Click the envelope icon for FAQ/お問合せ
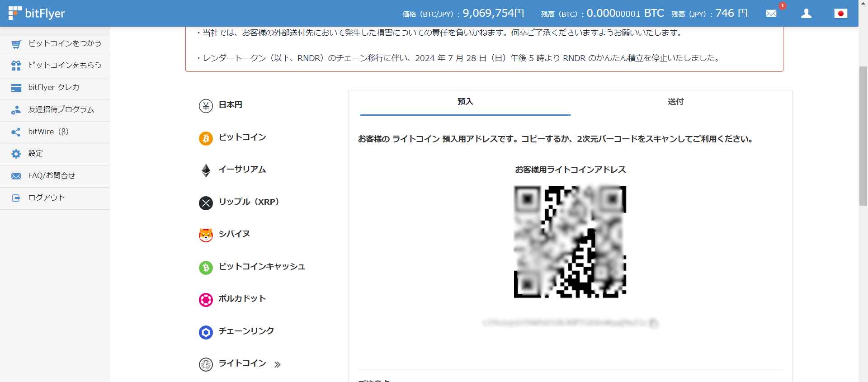The height and width of the screenshot is (382, 868). (x=16, y=176)
